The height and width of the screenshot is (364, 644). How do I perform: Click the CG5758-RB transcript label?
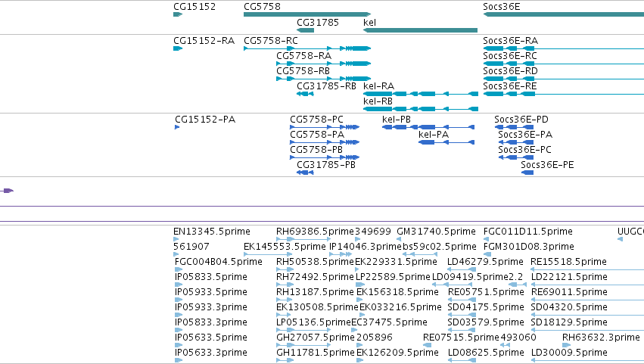(303, 71)
